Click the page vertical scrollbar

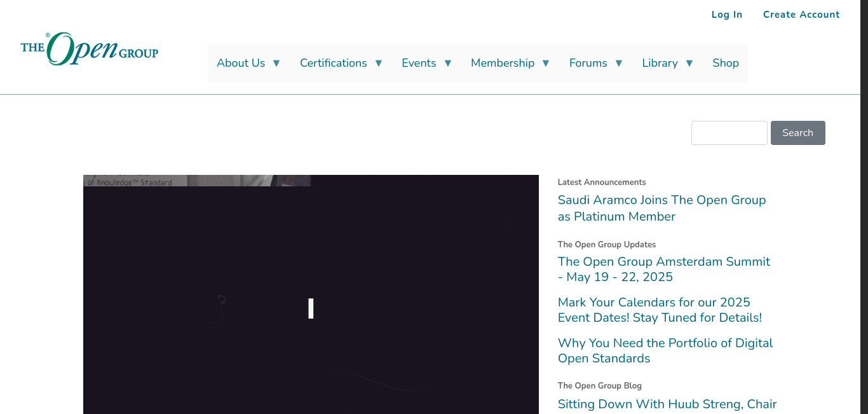coord(864,207)
